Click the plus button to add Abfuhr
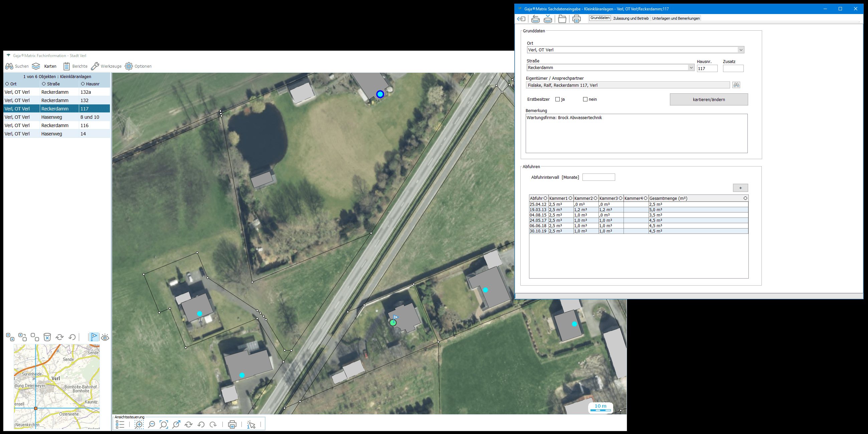 coord(740,188)
